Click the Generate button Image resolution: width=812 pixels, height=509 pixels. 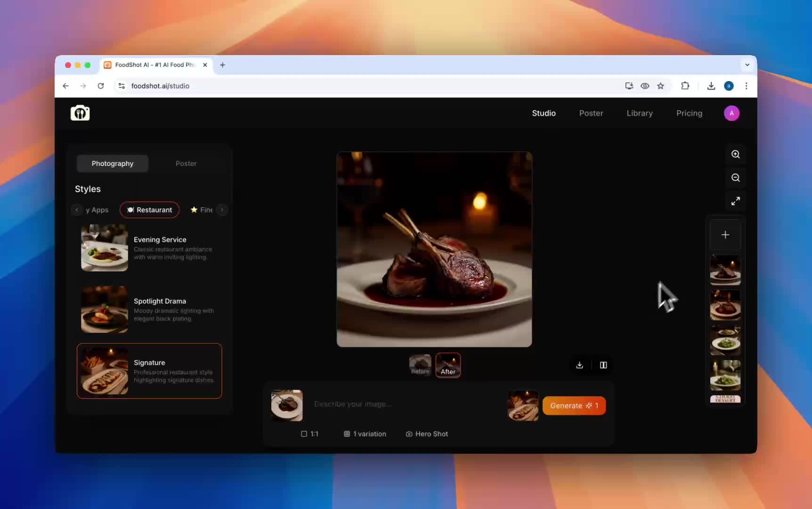pyautogui.click(x=574, y=405)
